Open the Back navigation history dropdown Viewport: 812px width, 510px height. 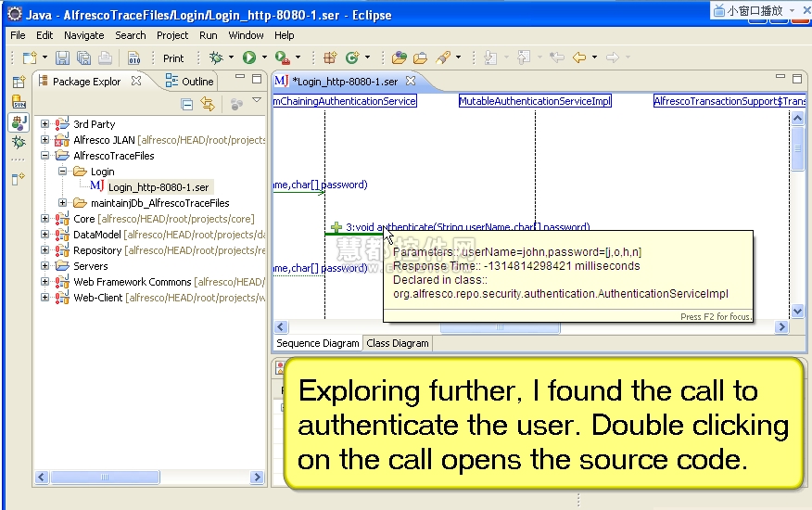tap(594, 57)
